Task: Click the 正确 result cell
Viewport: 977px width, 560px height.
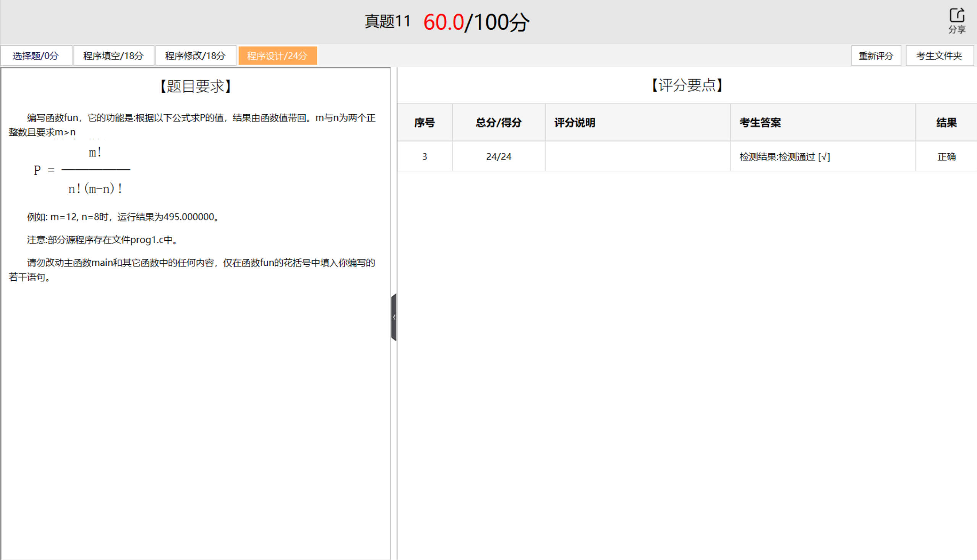Action: tap(946, 157)
